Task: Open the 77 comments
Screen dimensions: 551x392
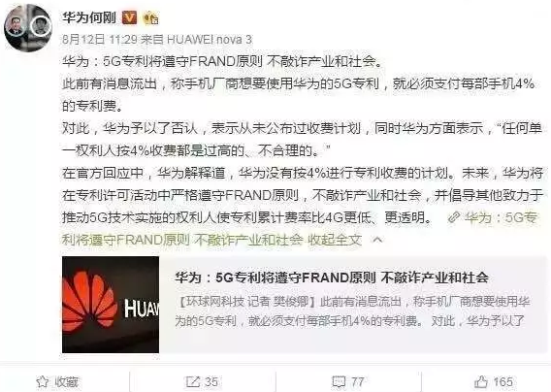Action: pyautogui.click(x=358, y=381)
